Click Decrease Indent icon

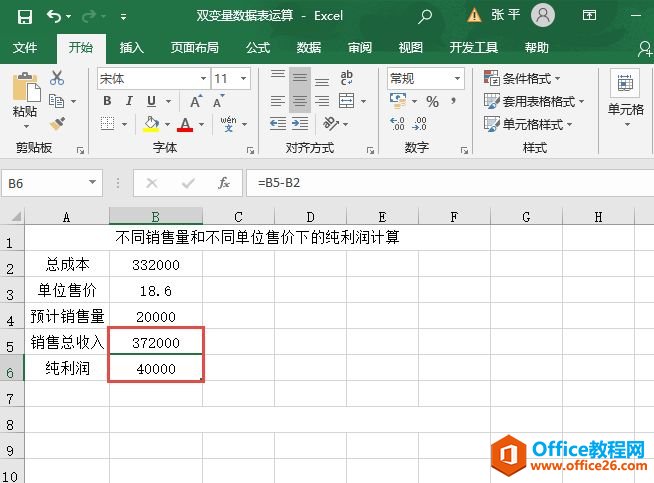pyautogui.click(x=278, y=123)
